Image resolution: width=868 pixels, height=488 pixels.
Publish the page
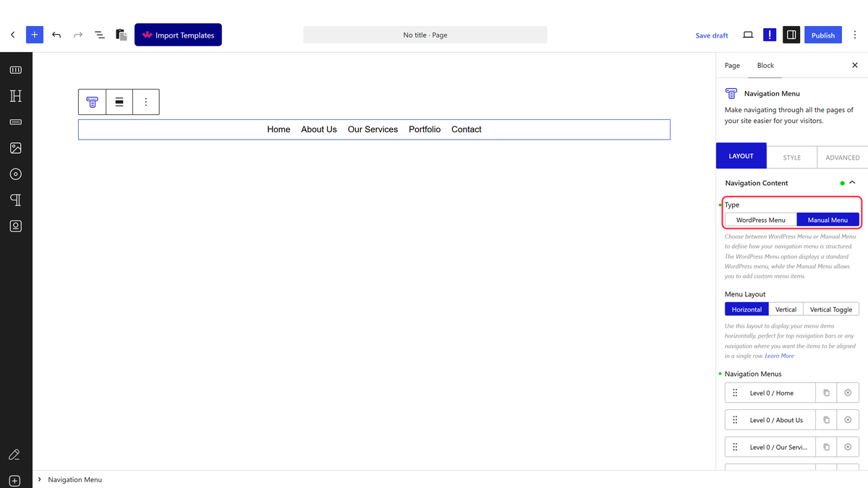(x=823, y=35)
